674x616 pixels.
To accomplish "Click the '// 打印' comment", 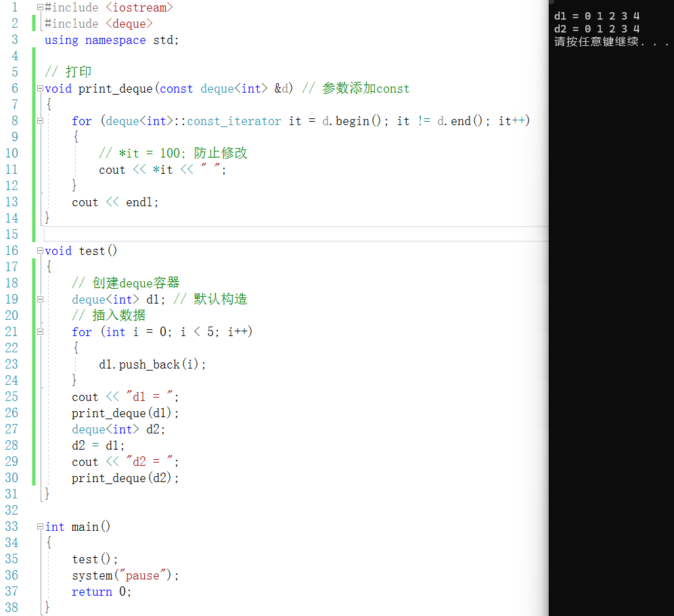I will [68, 72].
